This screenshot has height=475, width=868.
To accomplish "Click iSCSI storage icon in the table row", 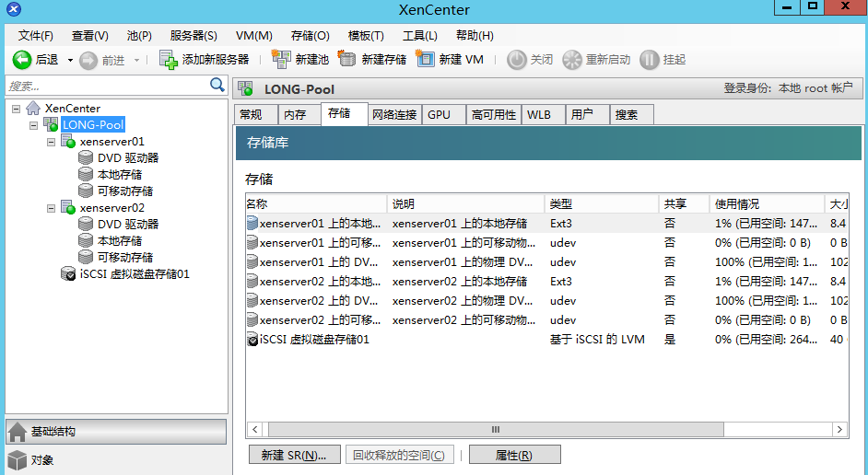I will click(x=252, y=340).
